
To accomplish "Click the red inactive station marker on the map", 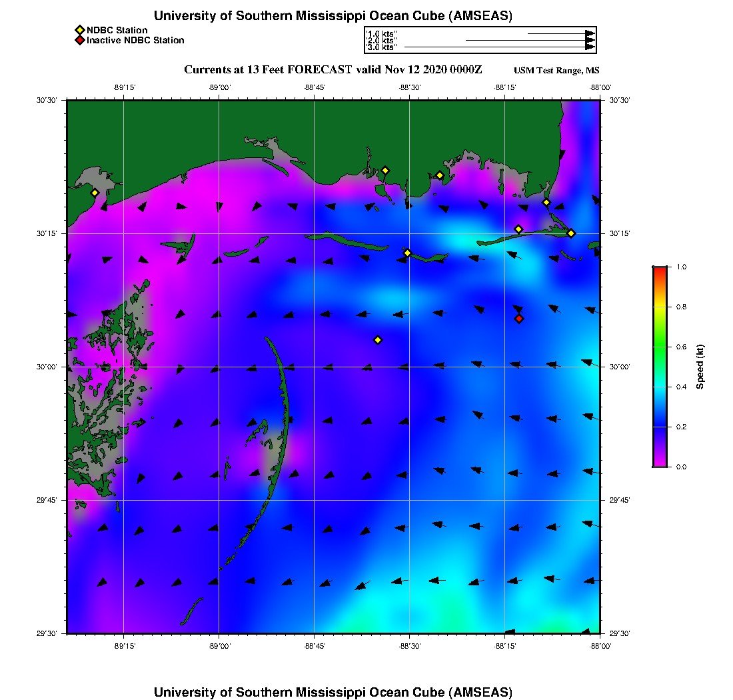I will point(519,319).
